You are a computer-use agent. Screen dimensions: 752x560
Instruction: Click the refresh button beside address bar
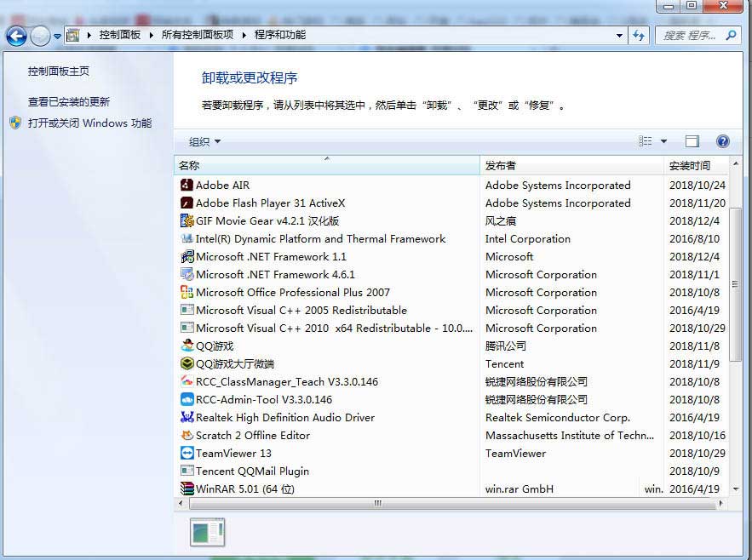(x=639, y=35)
